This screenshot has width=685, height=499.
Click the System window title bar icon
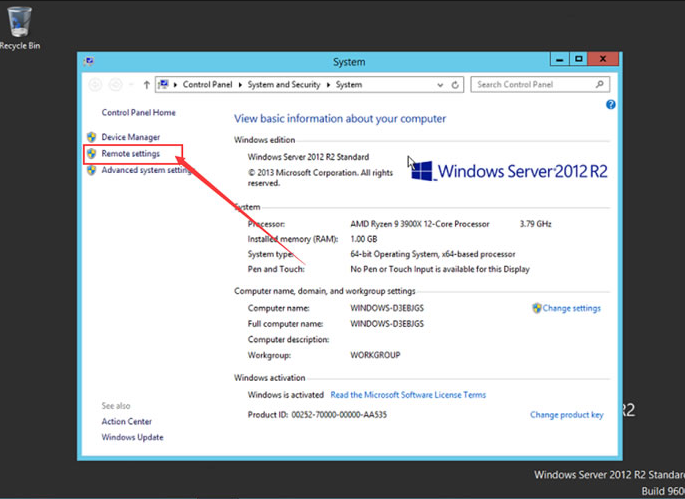(x=89, y=62)
